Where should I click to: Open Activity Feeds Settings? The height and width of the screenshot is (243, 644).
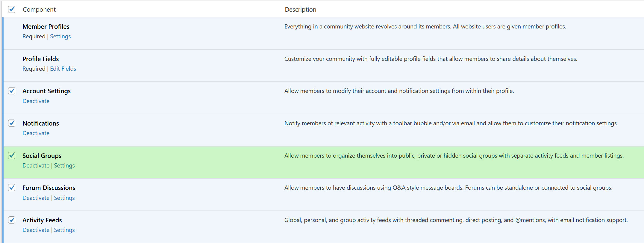[x=64, y=230]
